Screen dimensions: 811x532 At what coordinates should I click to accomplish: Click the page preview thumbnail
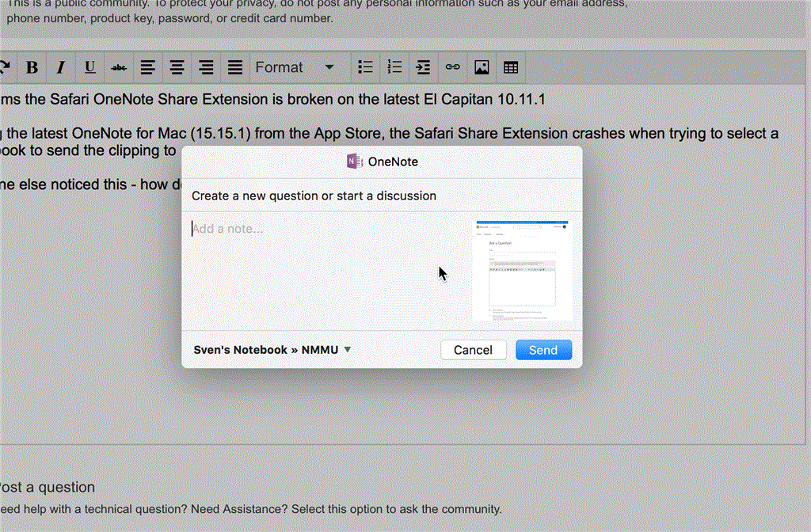point(523,271)
